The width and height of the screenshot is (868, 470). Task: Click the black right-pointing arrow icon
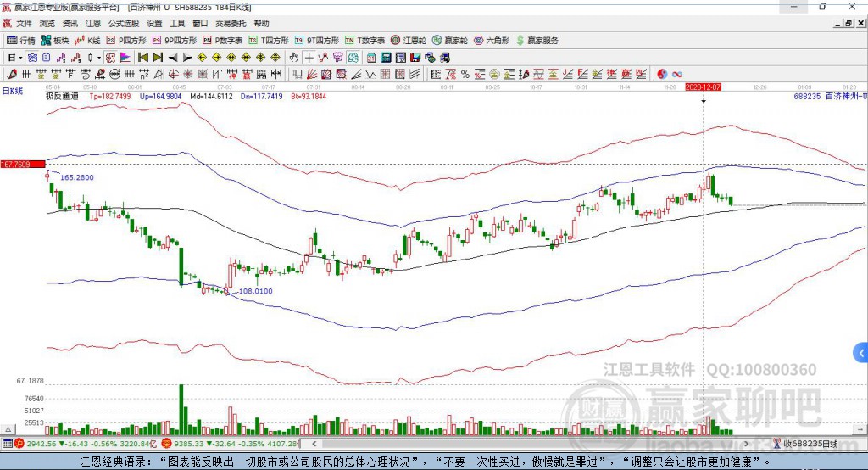point(187,58)
